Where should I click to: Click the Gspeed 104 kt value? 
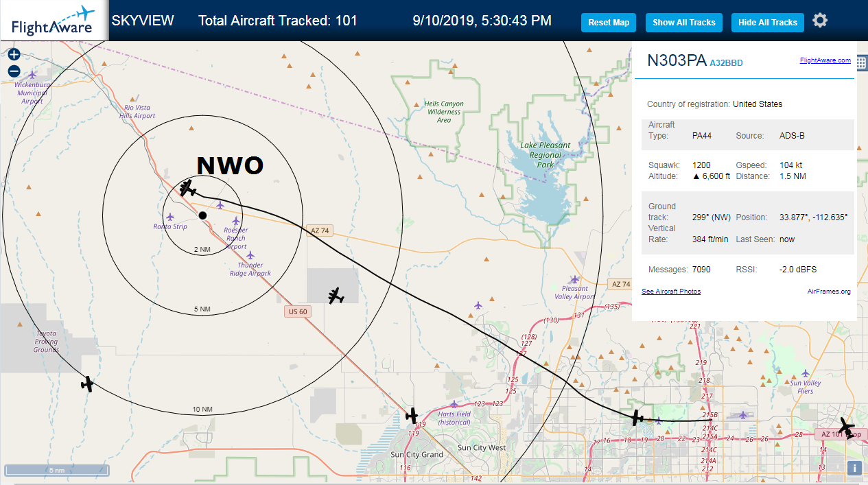coord(791,165)
